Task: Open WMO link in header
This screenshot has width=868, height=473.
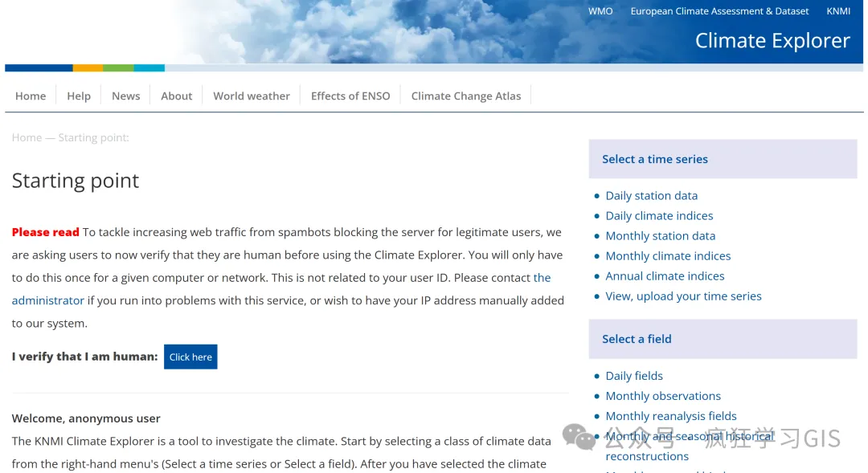Action: point(600,11)
